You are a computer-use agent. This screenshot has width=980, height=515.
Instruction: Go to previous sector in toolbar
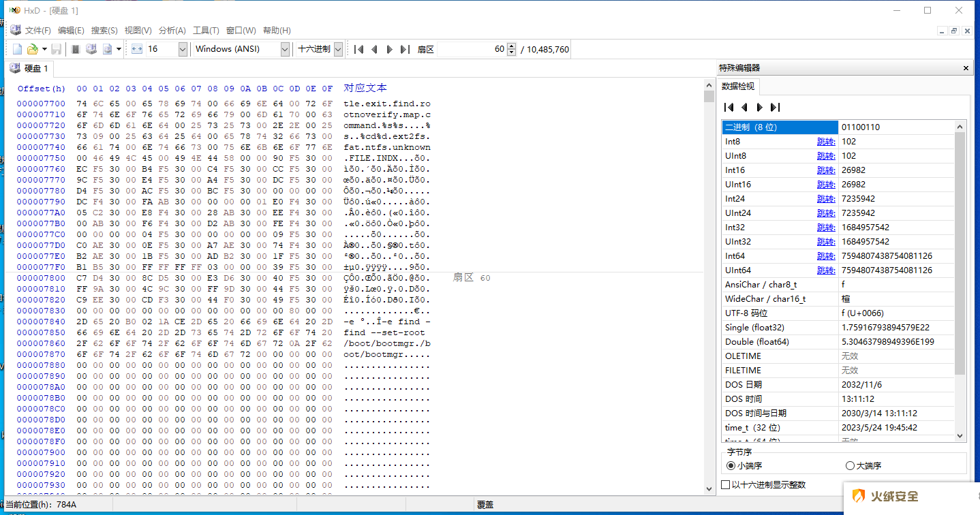[374, 49]
